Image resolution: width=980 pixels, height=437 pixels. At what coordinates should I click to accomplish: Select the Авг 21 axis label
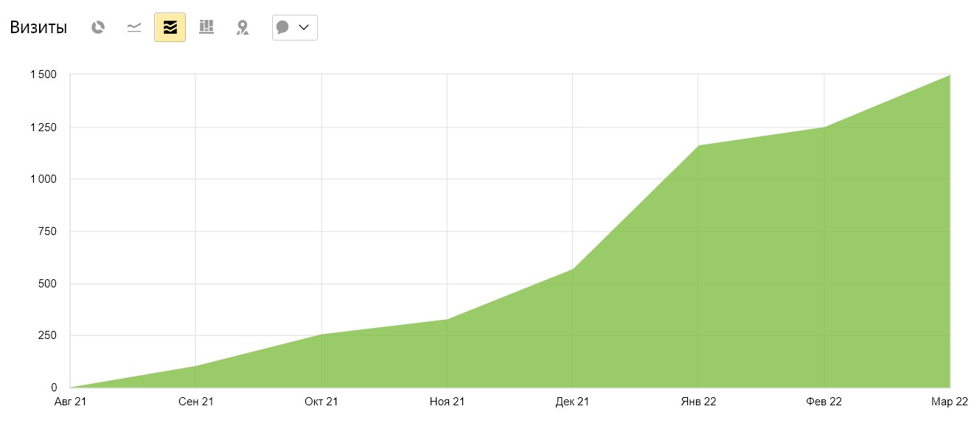point(70,402)
